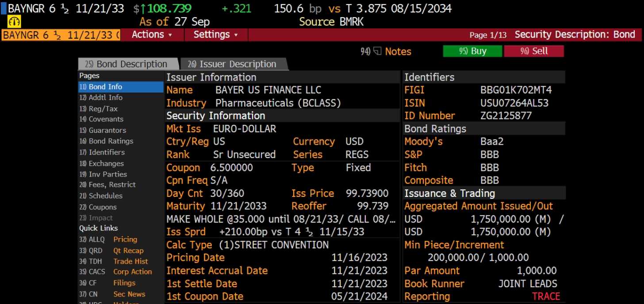The height and width of the screenshot is (304, 644).
Task: Select the Addtl Info page
Action: [x=121, y=97]
